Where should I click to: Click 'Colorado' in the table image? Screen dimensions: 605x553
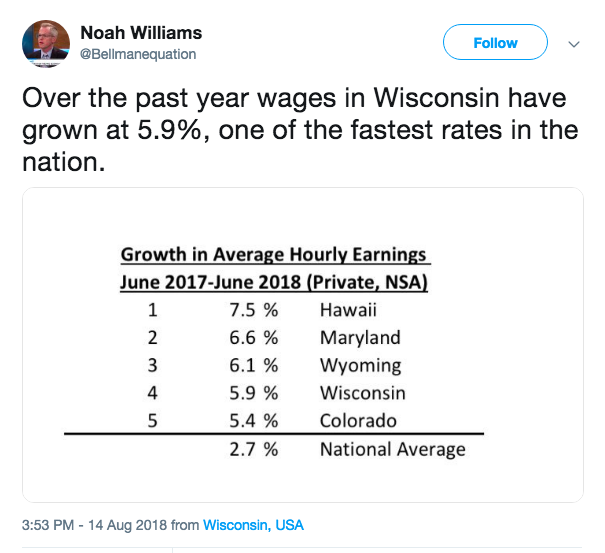[x=358, y=421]
